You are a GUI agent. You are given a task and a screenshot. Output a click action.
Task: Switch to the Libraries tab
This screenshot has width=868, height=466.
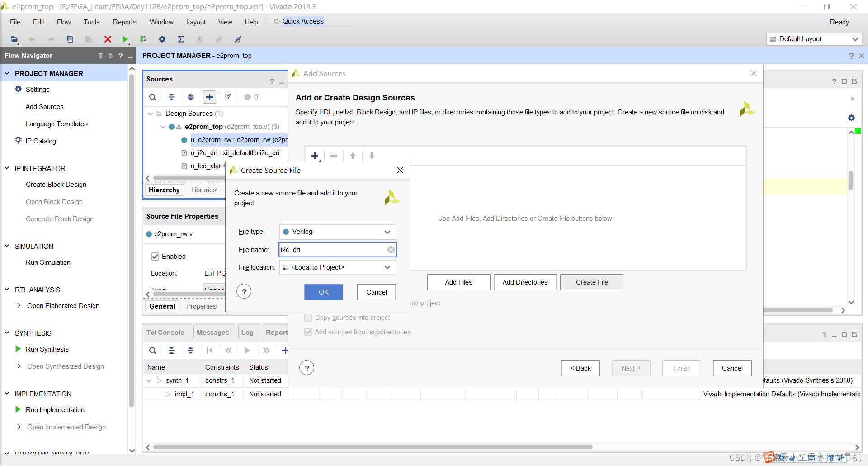tap(203, 190)
